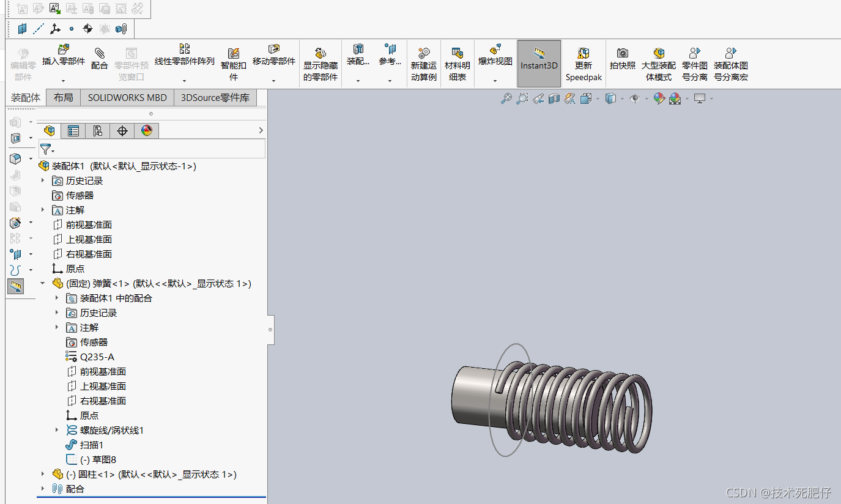The width and height of the screenshot is (841, 504).
Task: Expand the 圆柱<1> component node
Action: [43, 474]
